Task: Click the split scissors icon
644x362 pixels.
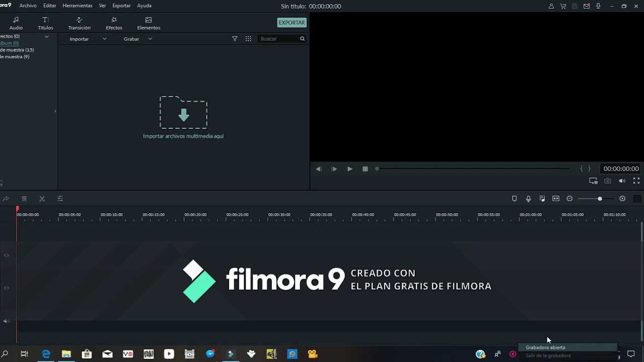Action: coord(42,199)
